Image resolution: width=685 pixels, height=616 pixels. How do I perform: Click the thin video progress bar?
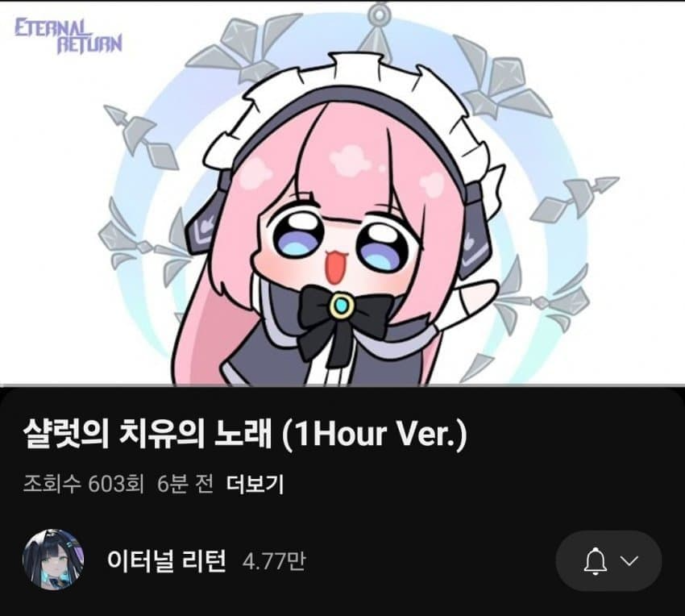342,385
